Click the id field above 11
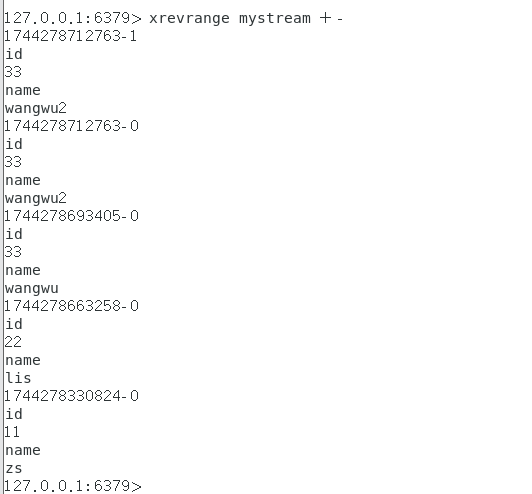The width and height of the screenshot is (532, 494). coord(14,414)
